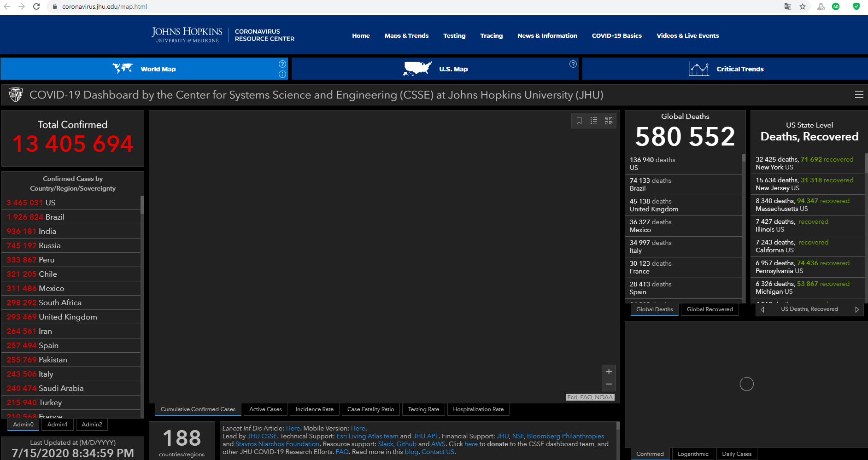Open the dashboard hamburger menu
Image resolution: width=868 pixels, height=460 pixels.
pyautogui.click(x=859, y=94)
